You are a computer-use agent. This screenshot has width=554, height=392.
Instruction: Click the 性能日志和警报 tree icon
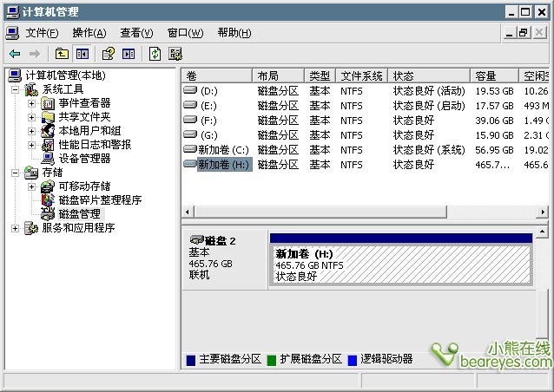(48, 145)
